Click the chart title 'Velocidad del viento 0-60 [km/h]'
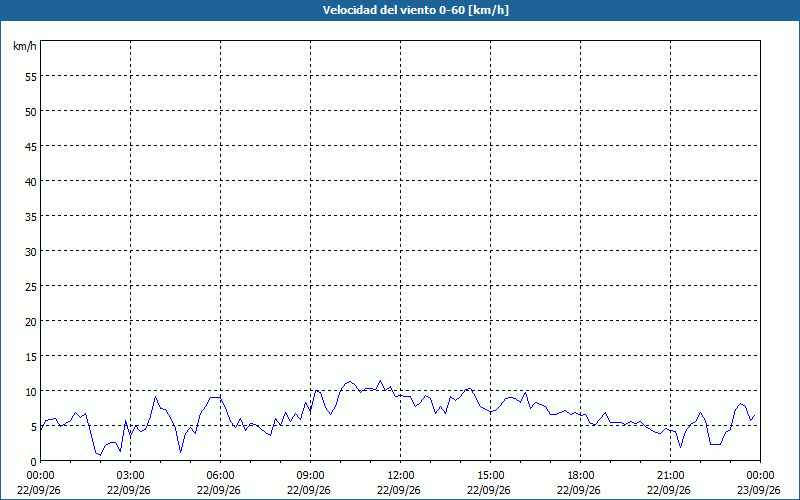Viewport: 800px width, 500px height. tap(415, 10)
